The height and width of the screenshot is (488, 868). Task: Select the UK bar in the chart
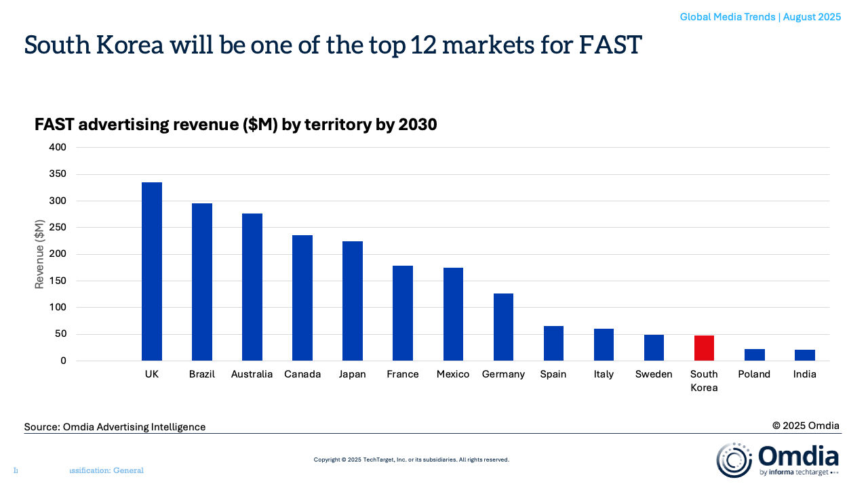coord(152,272)
